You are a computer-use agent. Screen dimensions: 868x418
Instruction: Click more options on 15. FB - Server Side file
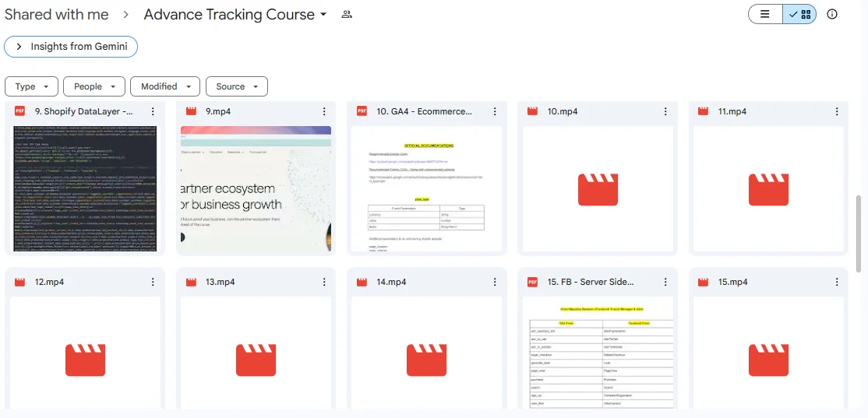665,283
